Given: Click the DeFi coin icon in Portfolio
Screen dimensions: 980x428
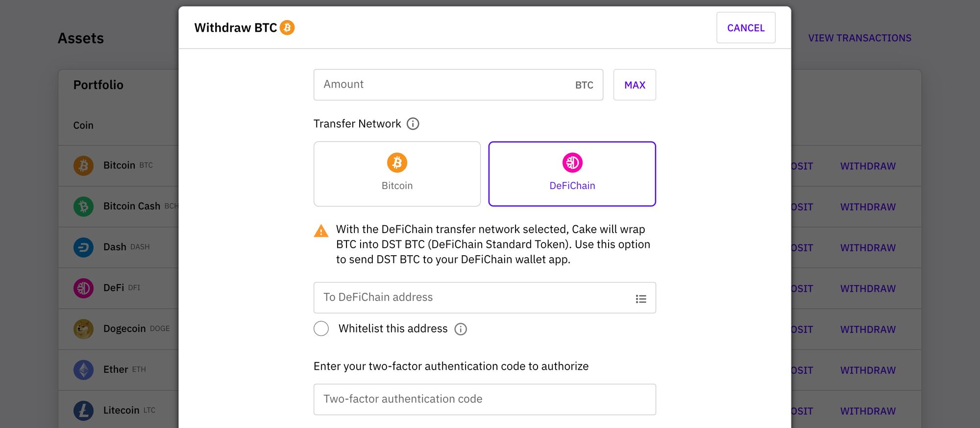Looking at the screenshot, I should pyautogui.click(x=83, y=288).
